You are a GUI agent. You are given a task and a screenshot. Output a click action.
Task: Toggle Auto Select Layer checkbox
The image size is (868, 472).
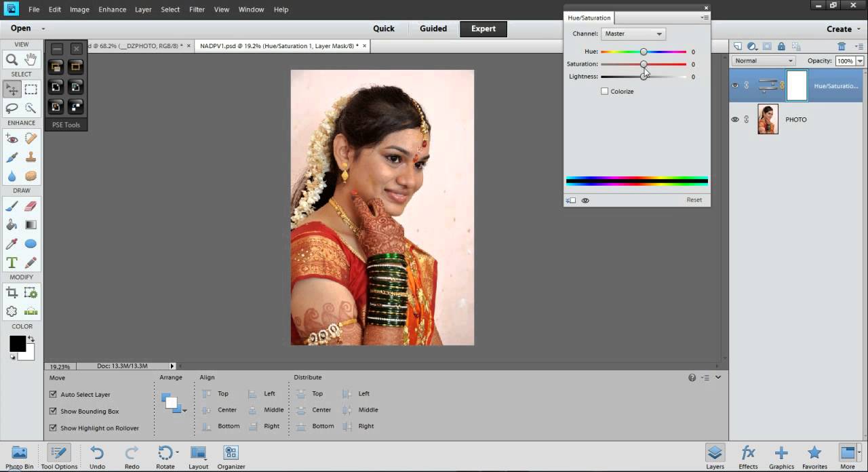(53, 394)
